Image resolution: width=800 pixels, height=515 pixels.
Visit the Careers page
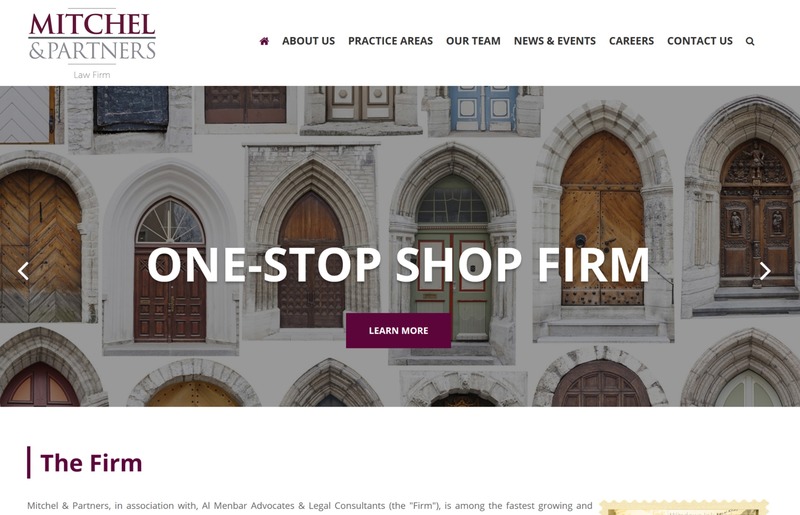(x=631, y=41)
